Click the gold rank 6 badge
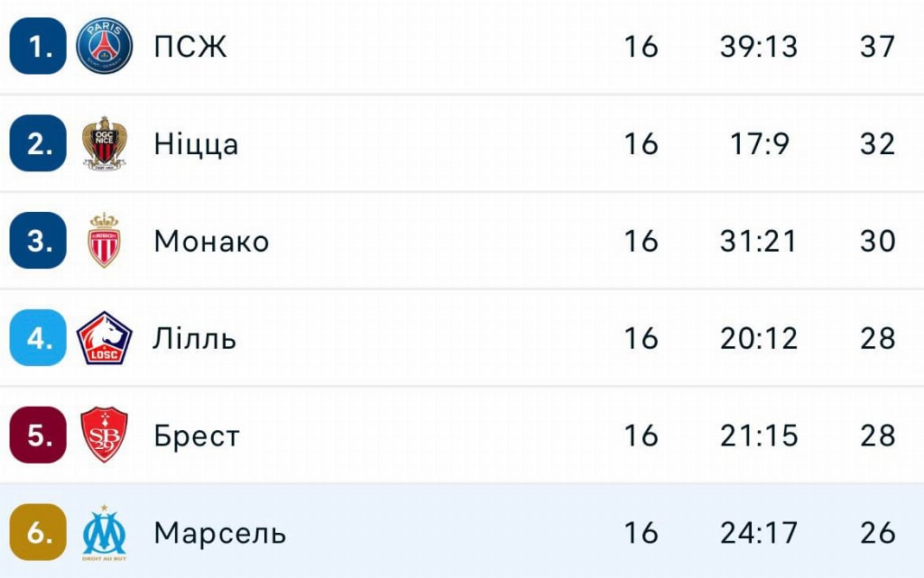This screenshot has height=578, width=924. pyautogui.click(x=38, y=532)
